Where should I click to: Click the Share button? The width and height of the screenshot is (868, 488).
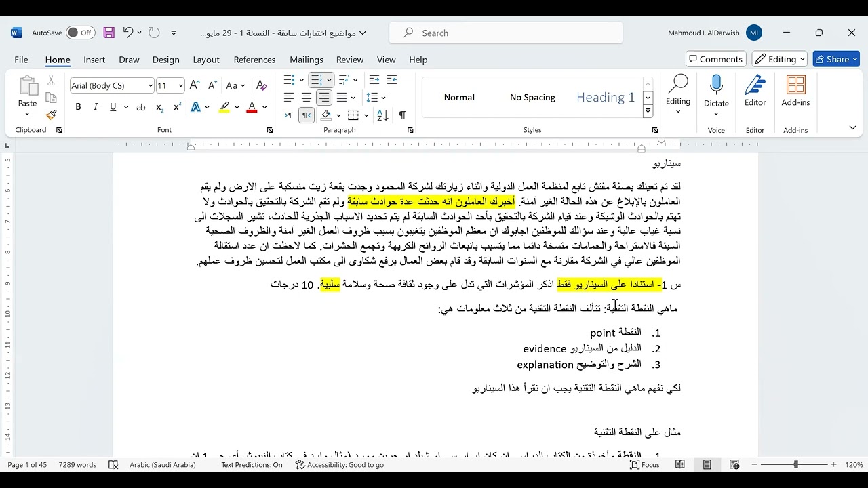836,59
